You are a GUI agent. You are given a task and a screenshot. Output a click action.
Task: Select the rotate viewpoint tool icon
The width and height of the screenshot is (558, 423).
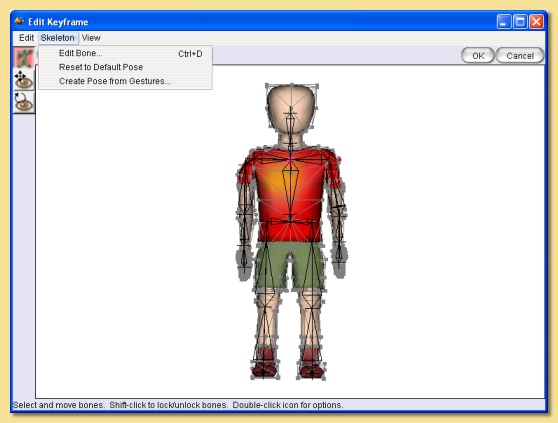[24, 102]
